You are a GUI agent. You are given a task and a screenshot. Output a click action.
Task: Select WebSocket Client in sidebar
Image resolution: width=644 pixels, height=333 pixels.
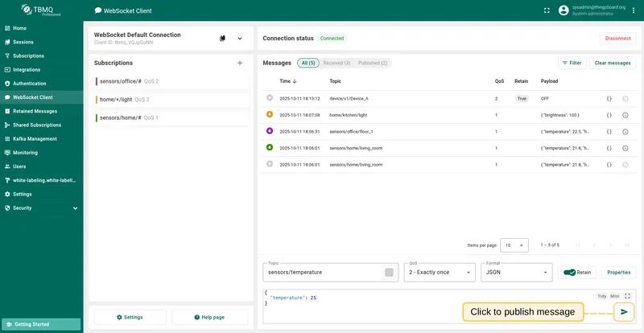pyautogui.click(x=41, y=97)
